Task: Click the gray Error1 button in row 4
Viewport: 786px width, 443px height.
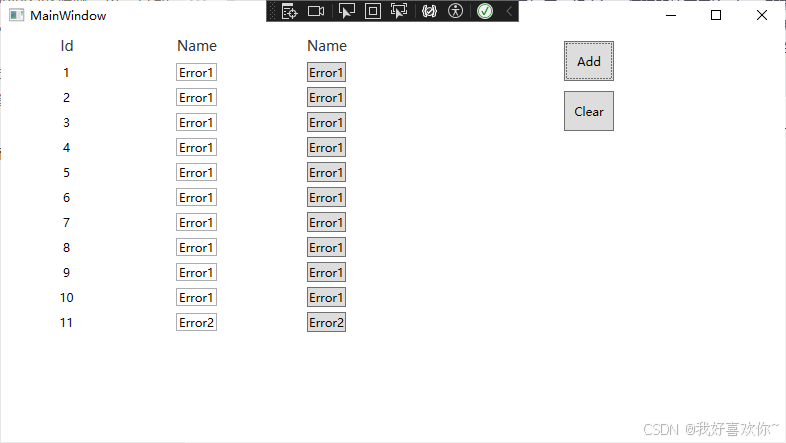Action: tap(326, 148)
